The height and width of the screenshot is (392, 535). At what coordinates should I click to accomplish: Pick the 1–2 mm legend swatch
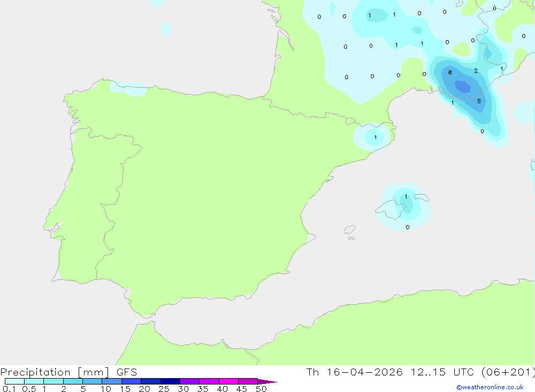tap(53, 381)
